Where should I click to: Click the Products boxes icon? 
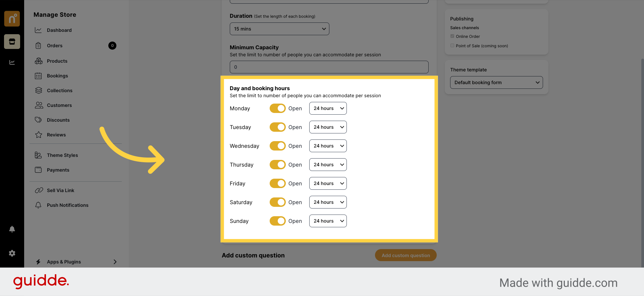pyautogui.click(x=39, y=61)
